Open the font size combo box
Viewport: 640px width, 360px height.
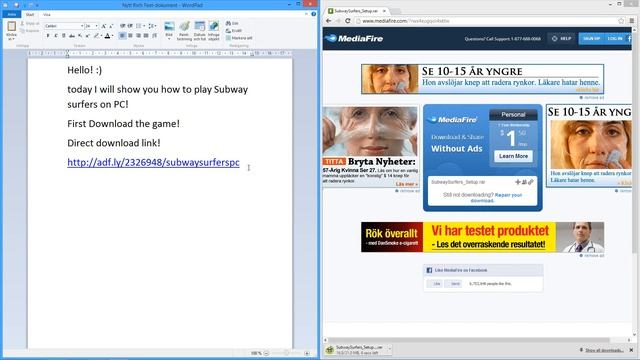(x=91, y=26)
